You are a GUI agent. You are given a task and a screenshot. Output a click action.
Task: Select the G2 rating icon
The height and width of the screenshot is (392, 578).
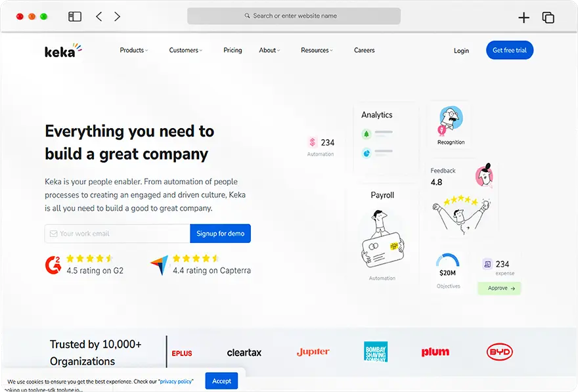[x=53, y=265]
